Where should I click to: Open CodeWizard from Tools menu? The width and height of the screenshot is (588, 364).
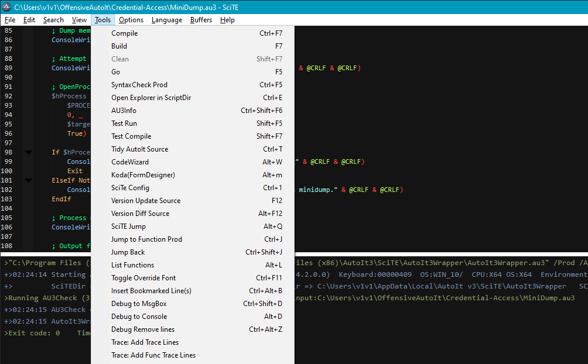coord(193,162)
